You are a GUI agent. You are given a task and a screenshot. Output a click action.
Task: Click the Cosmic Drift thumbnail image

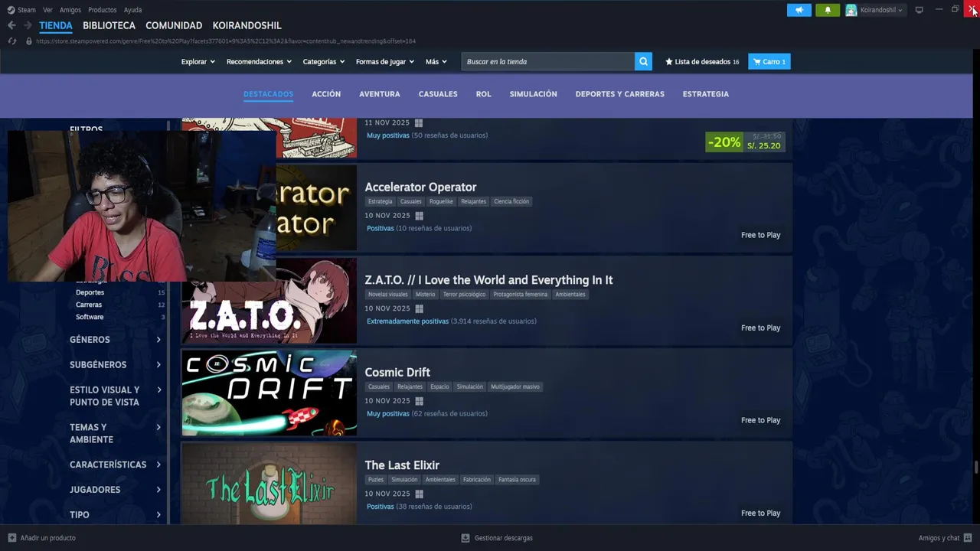click(269, 393)
